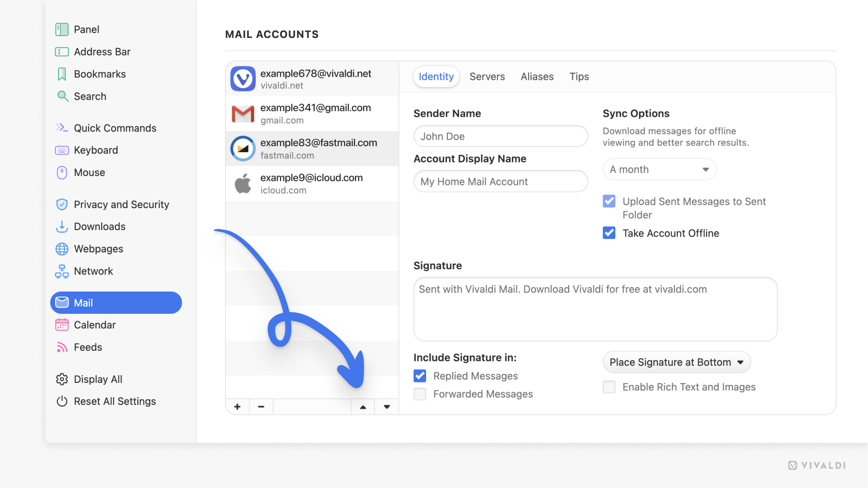
Task: Click the Sender Name input field
Action: 502,136
